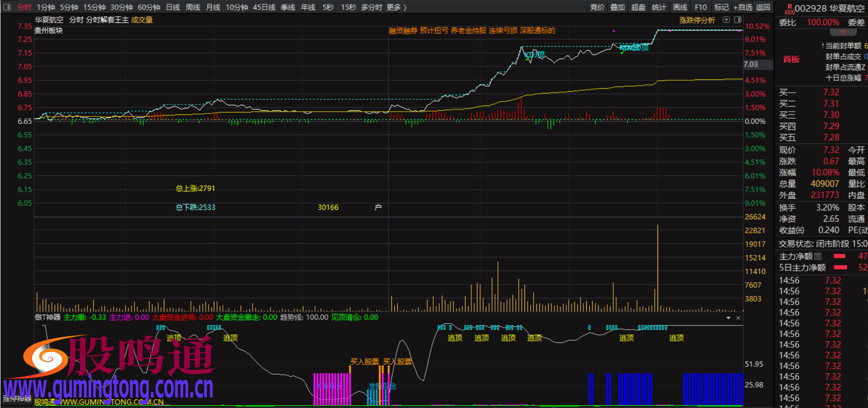Close the 做T神器 indicator panel

click(738, 318)
